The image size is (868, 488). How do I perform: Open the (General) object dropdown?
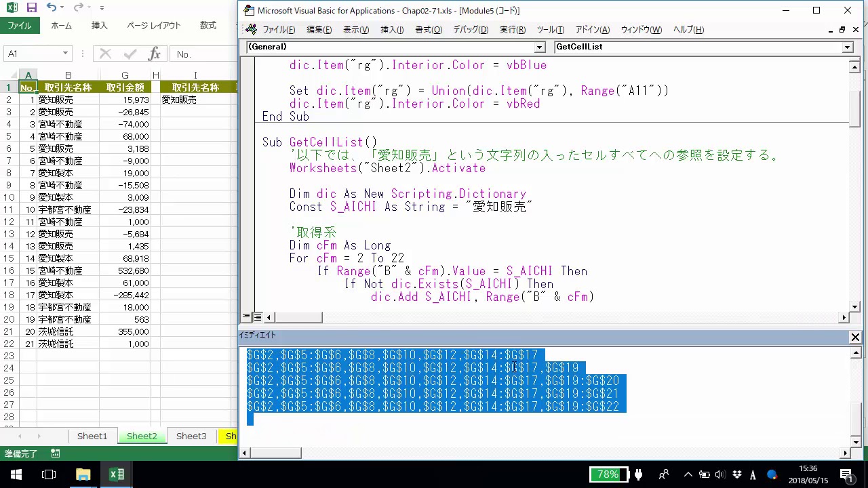tap(540, 47)
